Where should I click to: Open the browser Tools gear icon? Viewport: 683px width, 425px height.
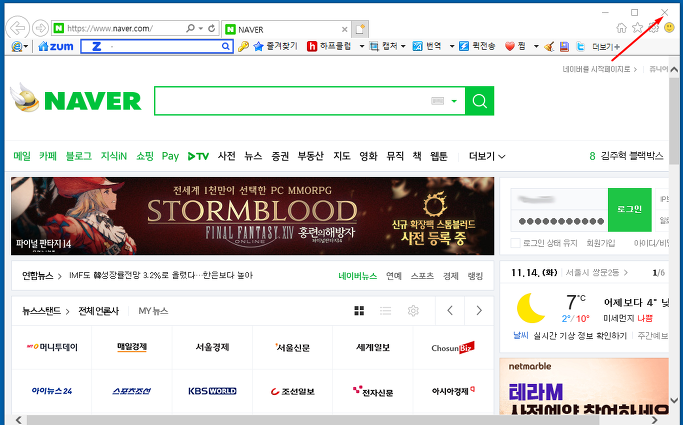(x=653, y=28)
